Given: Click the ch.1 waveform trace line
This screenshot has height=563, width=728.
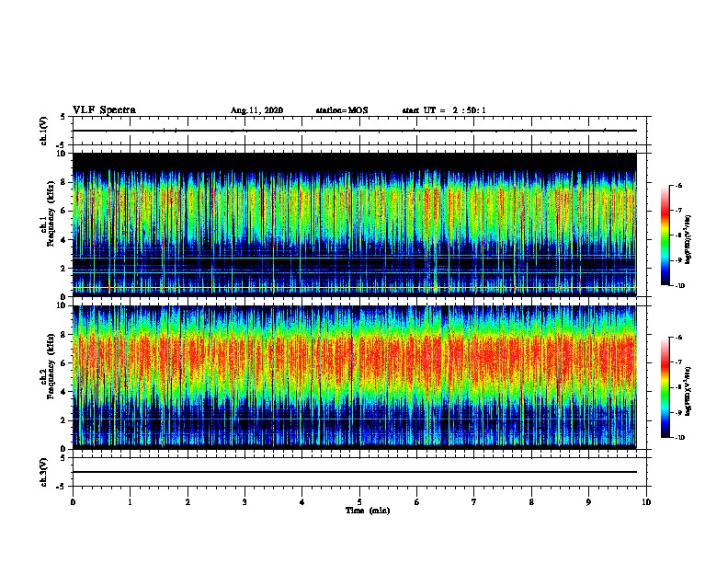Looking at the screenshot, I should coord(354,131).
